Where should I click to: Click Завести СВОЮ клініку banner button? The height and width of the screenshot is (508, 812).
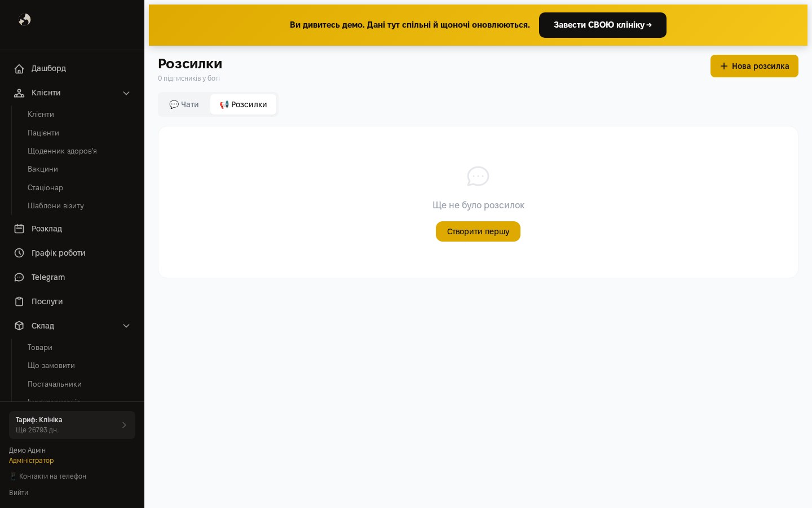(x=603, y=25)
